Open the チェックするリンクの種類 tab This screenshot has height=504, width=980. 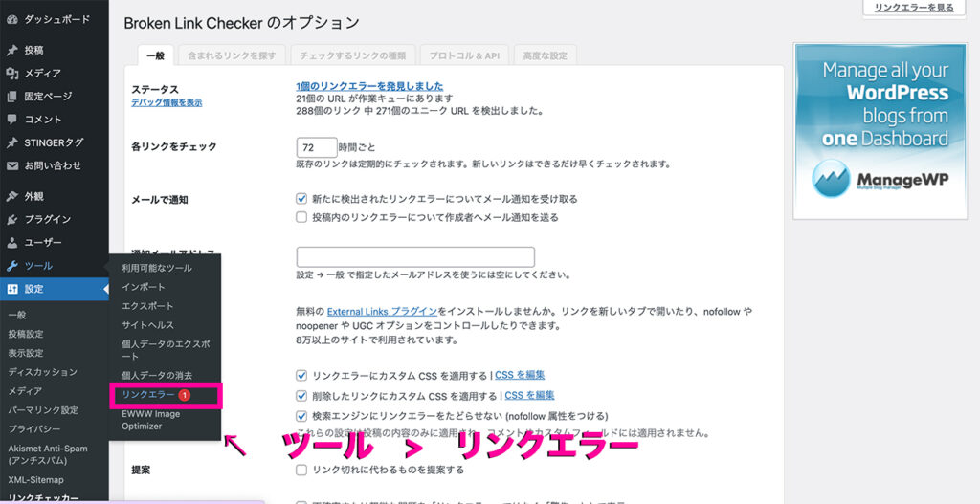click(x=352, y=55)
